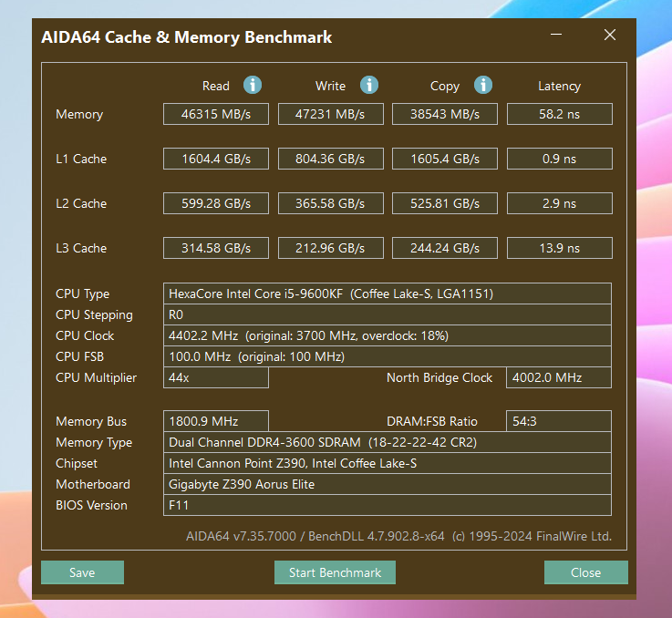Click Motherboard field Gigabyte Z390 Aorus Elite
Screen dimensions: 672x618
(388, 484)
